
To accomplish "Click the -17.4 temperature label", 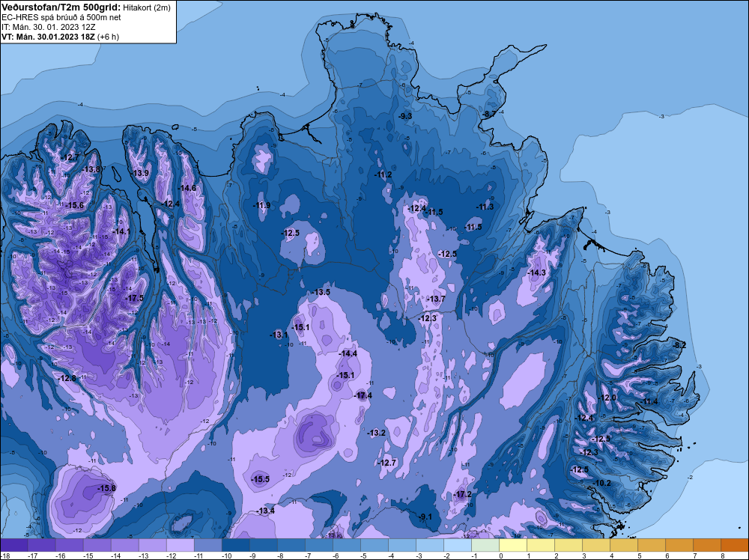I will click(x=363, y=396).
